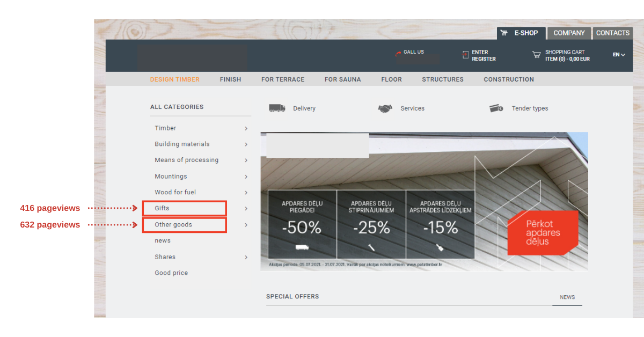Open the shopping cart icon in header
Image resolution: width=644 pixels, height=337 pixels.
(x=536, y=55)
